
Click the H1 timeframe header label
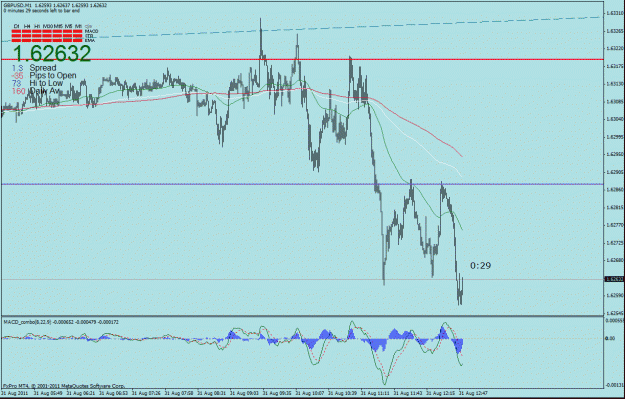[37, 26]
